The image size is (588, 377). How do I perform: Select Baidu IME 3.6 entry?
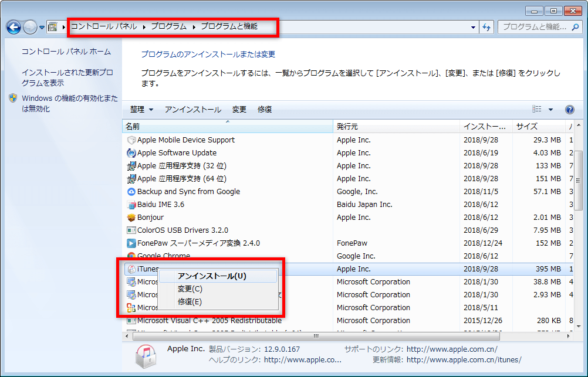[x=161, y=205]
